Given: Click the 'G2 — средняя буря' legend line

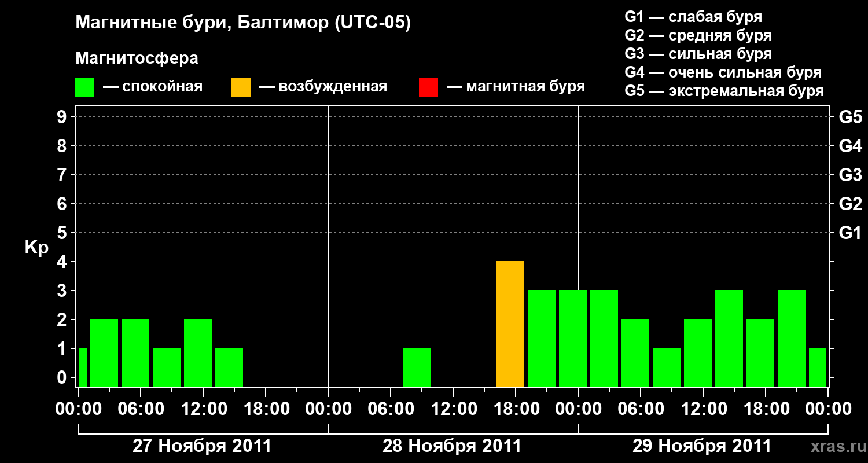Looking at the screenshot, I should [x=698, y=35].
